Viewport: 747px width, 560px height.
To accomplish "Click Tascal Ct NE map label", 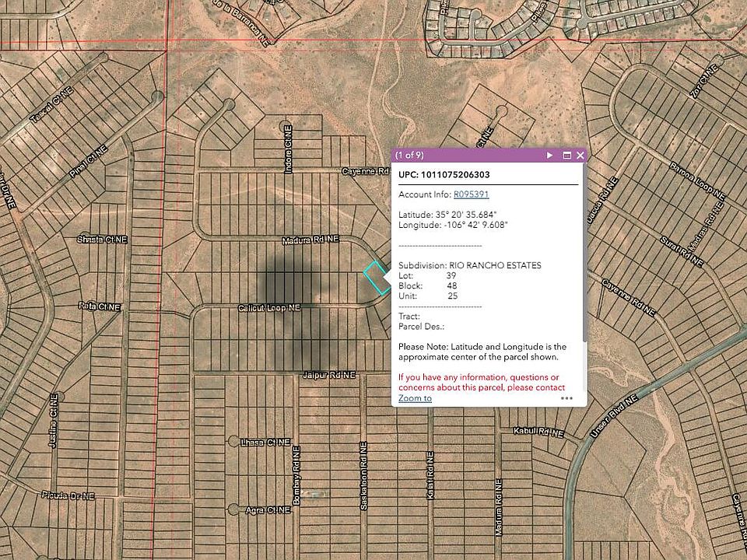I will coord(51,105).
